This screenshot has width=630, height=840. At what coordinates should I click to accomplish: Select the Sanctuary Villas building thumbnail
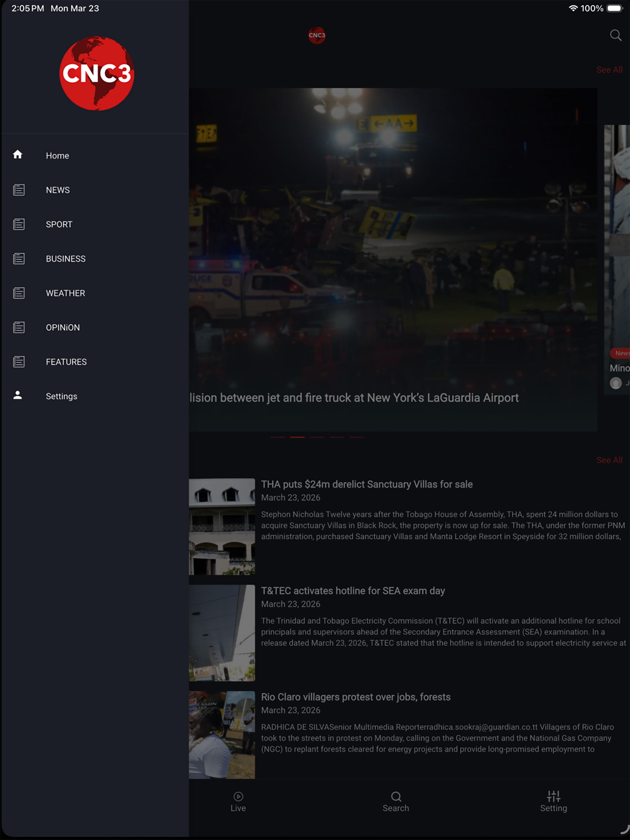tap(222, 526)
